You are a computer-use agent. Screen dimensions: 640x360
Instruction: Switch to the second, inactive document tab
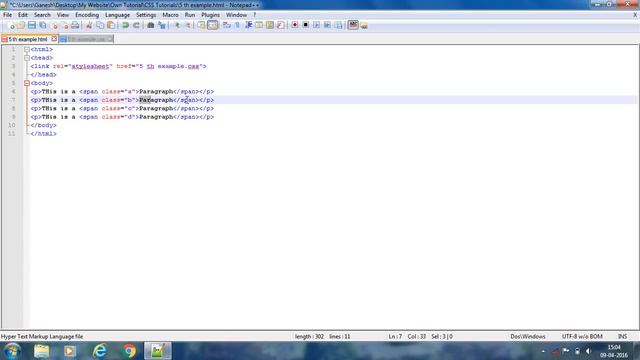tap(86, 39)
